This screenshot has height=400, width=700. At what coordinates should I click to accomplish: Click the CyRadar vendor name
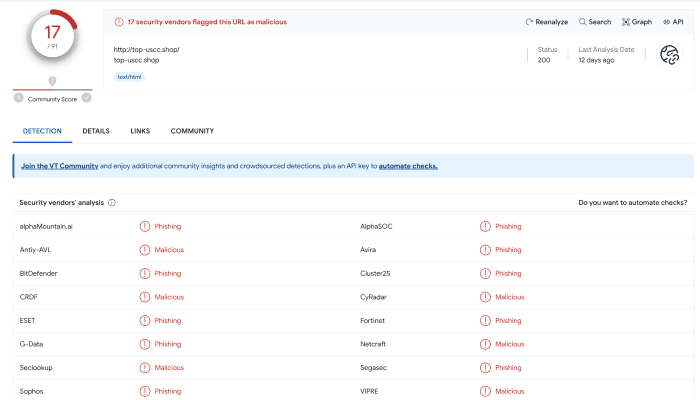373,297
